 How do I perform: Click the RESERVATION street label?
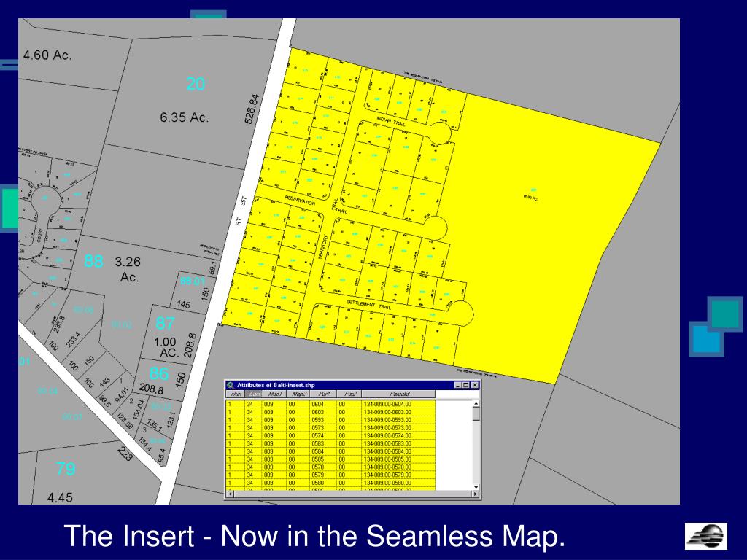300,200
